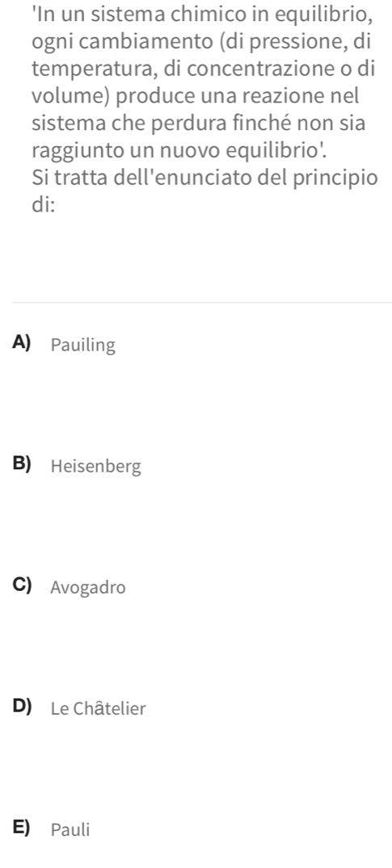Image resolution: width=392 pixels, height=868 pixels.
Task: Click the bold E) option letter
Action: pos(21,828)
